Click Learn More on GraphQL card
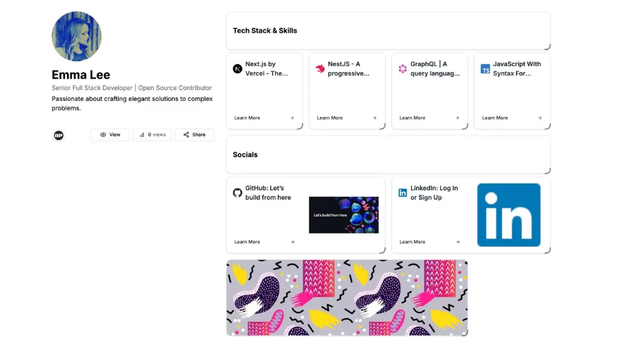The image size is (619, 364). coord(412,118)
